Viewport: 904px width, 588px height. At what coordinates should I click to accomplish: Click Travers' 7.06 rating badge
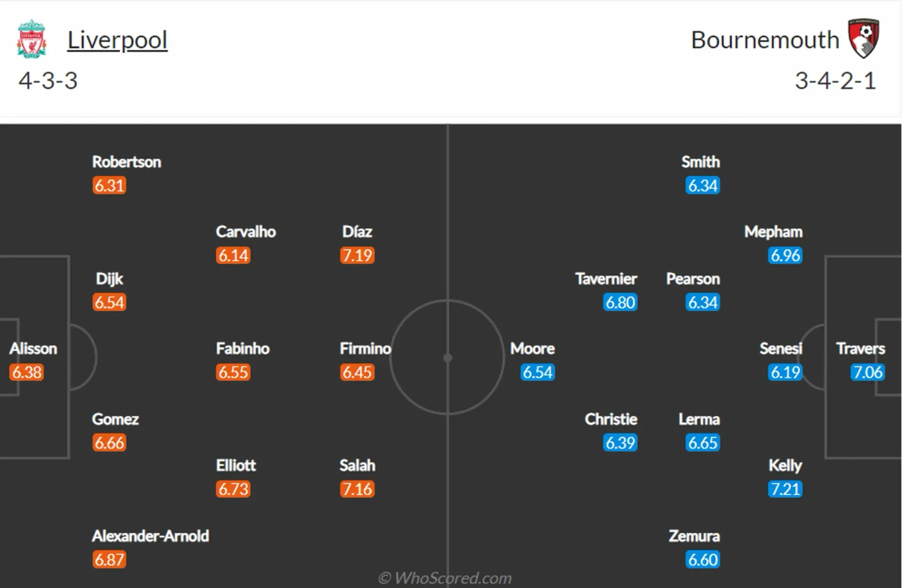(867, 372)
